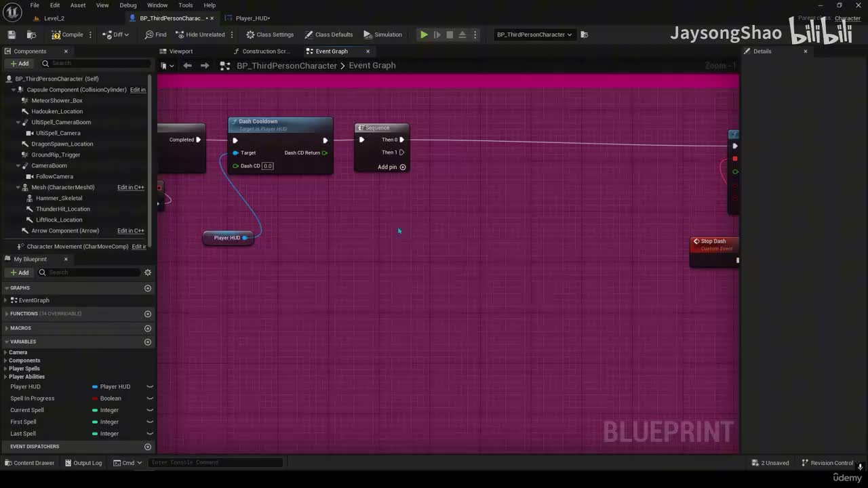Switch to the Level_2 tab
Viewport: 868px width, 488px height.
pyautogui.click(x=54, y=18)
